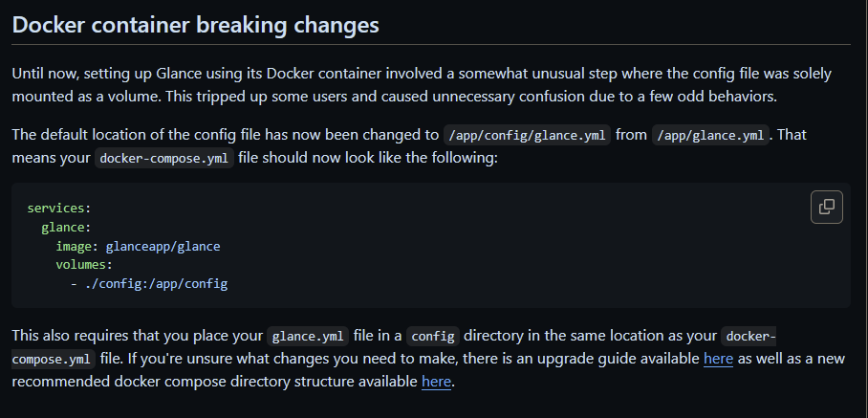Click the 'image' key in code block
The width and height of the screenshot is (868, 418).
[x=74, y=247]
